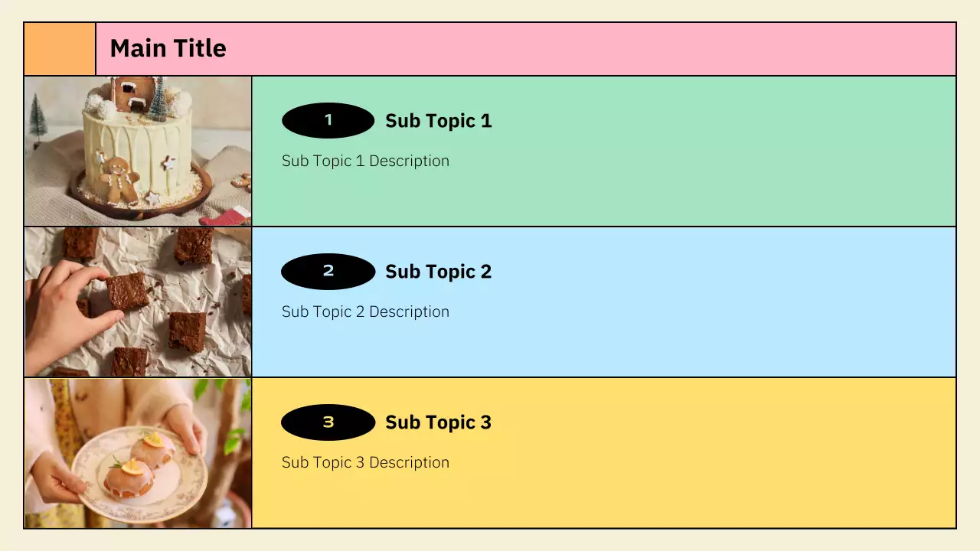Screen dimensions: 980x551
Task: Click the Sub Topic 2 Description text
Action: (x=365, y=311)
